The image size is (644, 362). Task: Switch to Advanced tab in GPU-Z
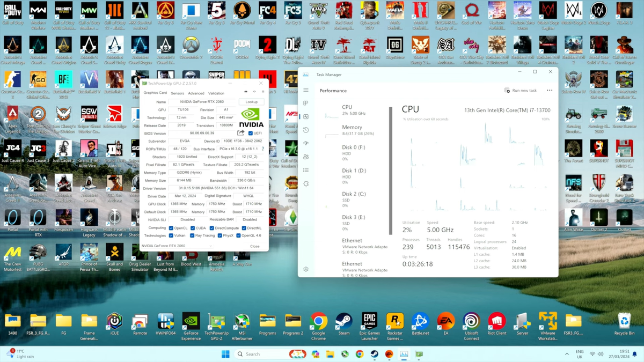pyautogui.click(x=196, y=93)
